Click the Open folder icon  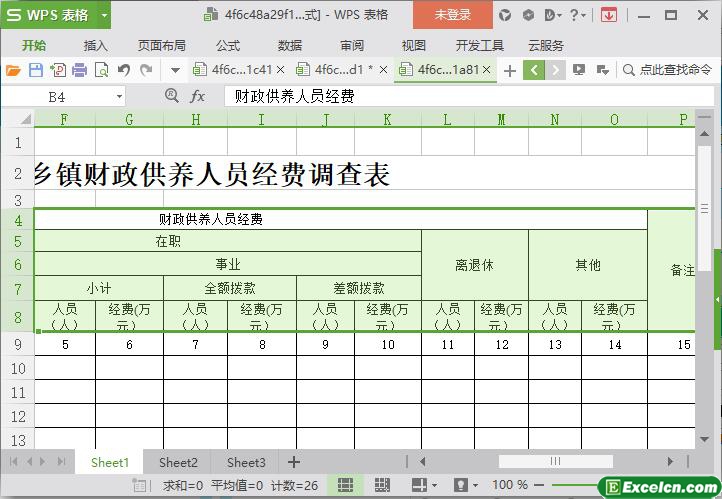13,70
